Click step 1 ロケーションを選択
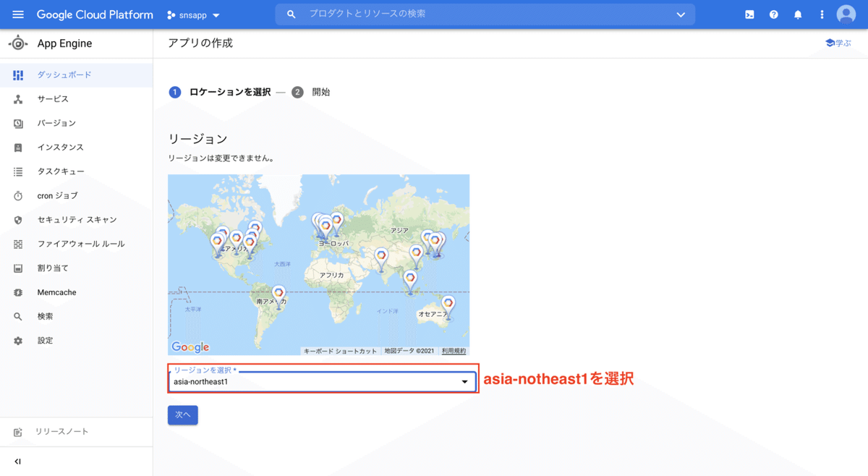 click(220, 92)
